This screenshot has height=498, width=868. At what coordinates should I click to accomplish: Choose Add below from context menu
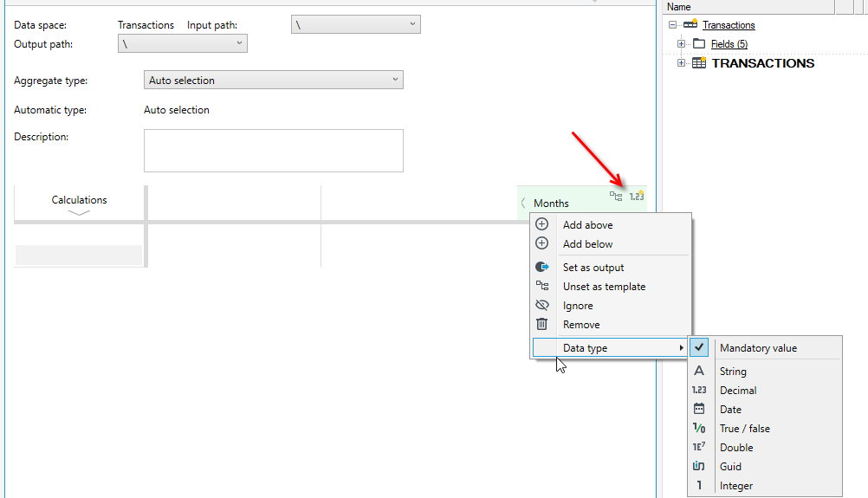coord(611,243)
